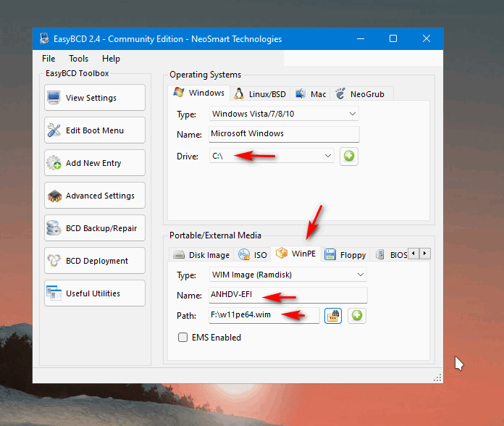Image resolution: width=504 pixels, height=426 pixels.
Task: Open the BCD Deployment page
Action: point(95,261)
